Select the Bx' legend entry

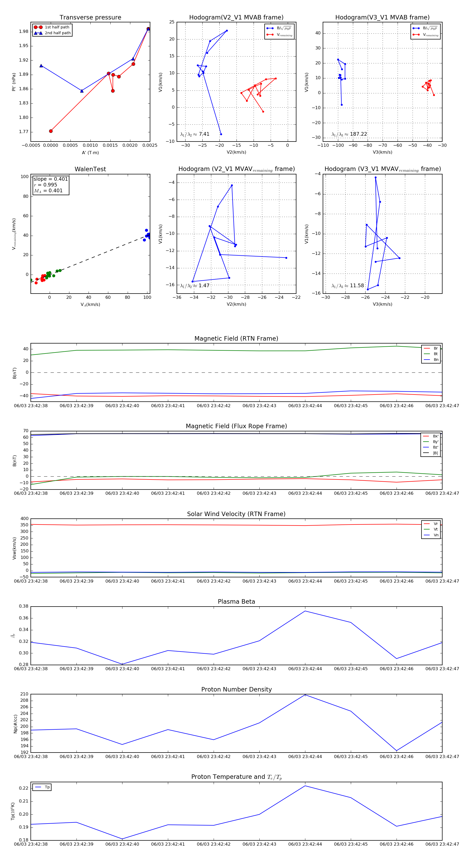click(x=431, y=436)
